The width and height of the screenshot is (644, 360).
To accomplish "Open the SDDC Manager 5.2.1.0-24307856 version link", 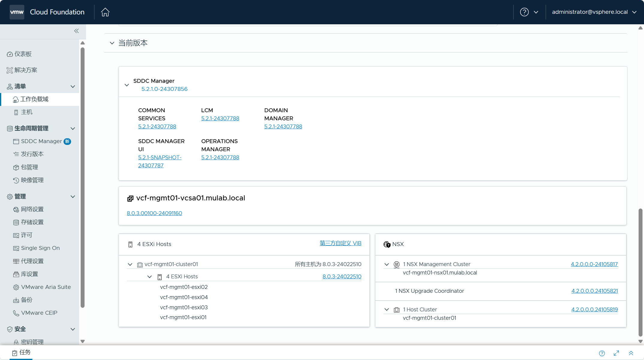I will (164, 89).
